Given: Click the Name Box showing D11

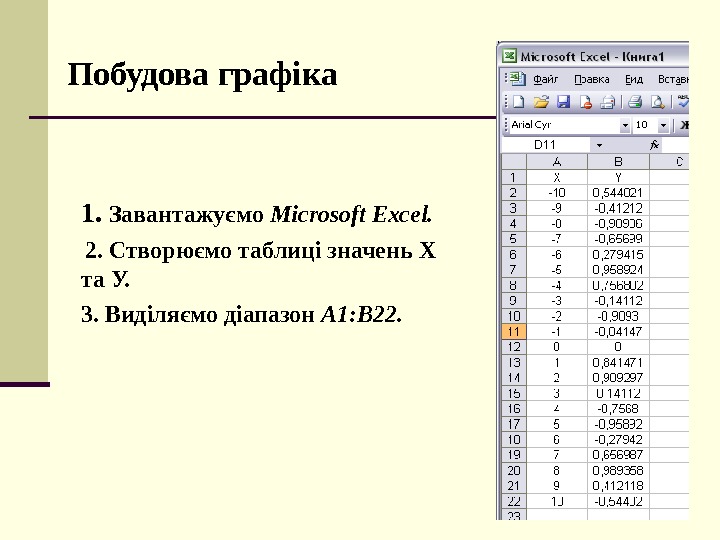Looking at the screenshot, I should 546,145.
